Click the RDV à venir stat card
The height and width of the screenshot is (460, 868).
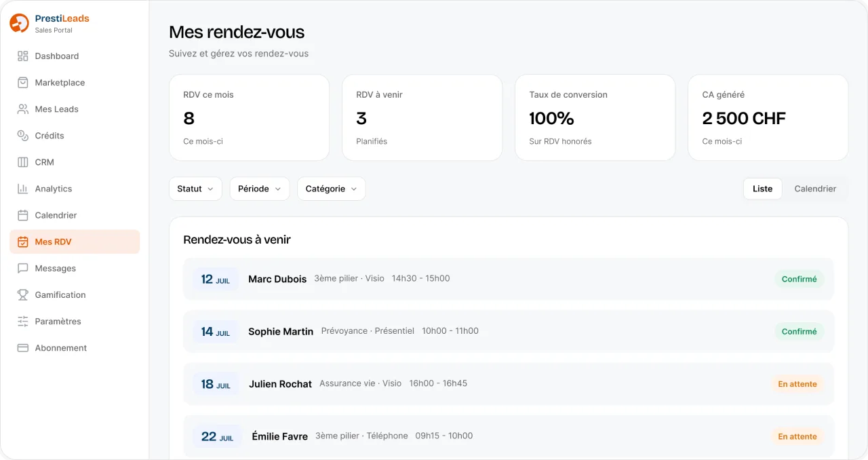pos(422,117)
